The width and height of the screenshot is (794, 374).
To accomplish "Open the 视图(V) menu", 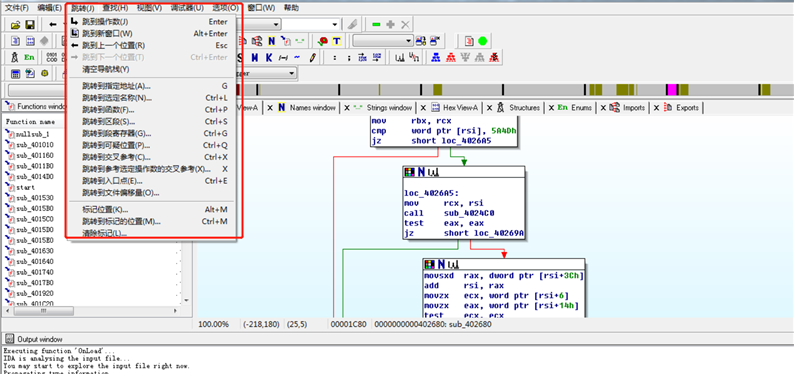I will point(149,8).
